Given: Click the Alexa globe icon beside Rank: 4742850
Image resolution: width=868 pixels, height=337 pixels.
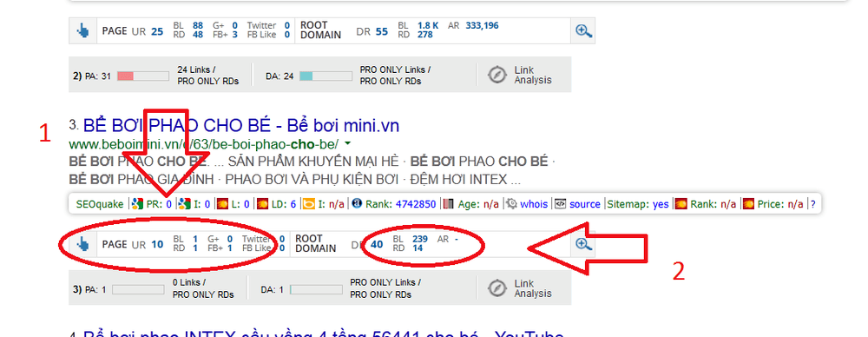Looking at the screenshot, I should 357,204.
